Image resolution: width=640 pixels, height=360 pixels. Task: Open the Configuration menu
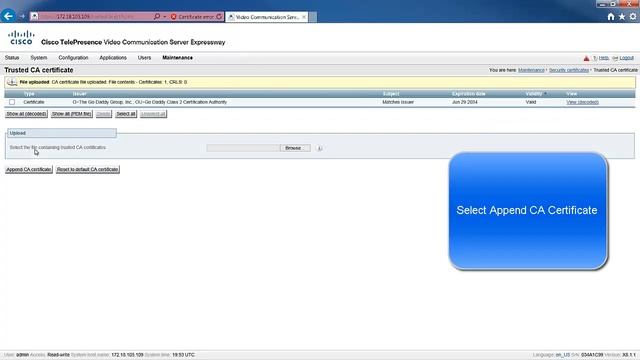click(73, 58)
